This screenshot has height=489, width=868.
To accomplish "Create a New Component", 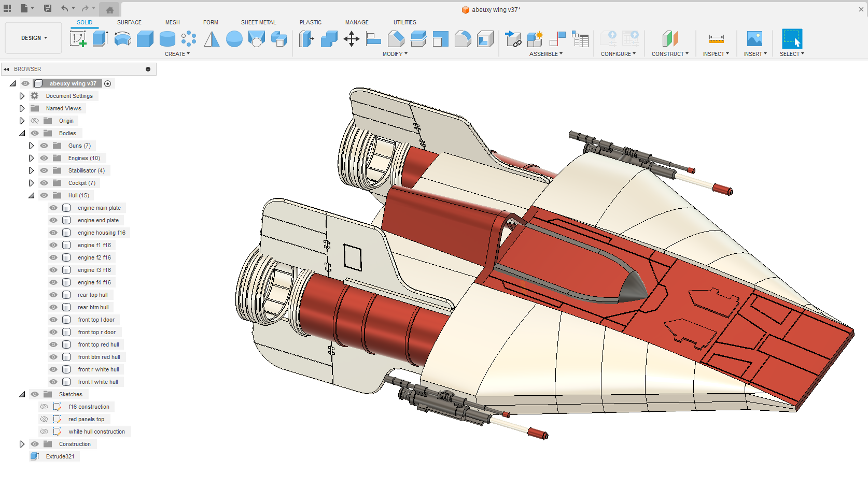I will (x=535, y=39).
